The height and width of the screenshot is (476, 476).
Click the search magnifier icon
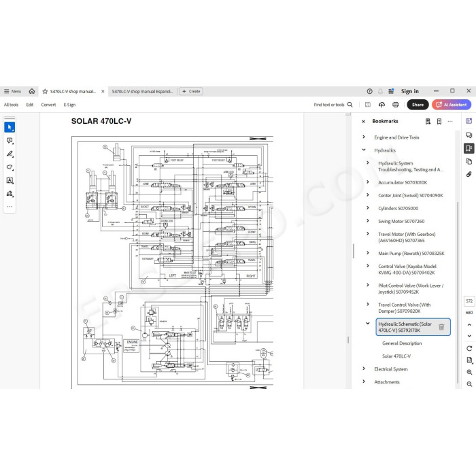[x=350, y=105]
